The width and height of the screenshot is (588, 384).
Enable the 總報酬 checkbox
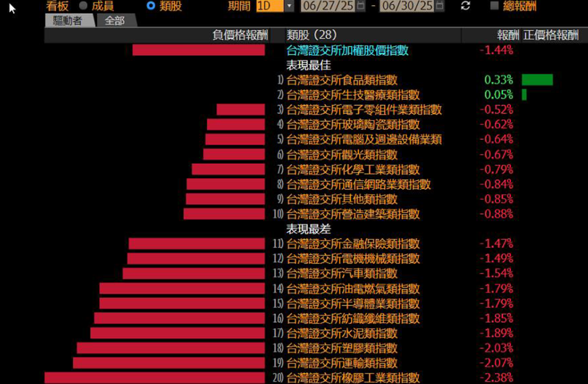click(x=495, y=5)
